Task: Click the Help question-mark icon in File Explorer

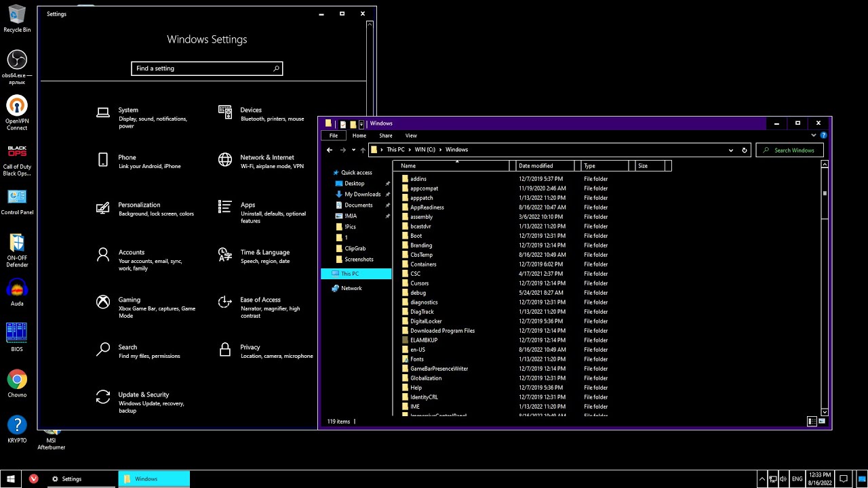Action: (x=823, y=135)
